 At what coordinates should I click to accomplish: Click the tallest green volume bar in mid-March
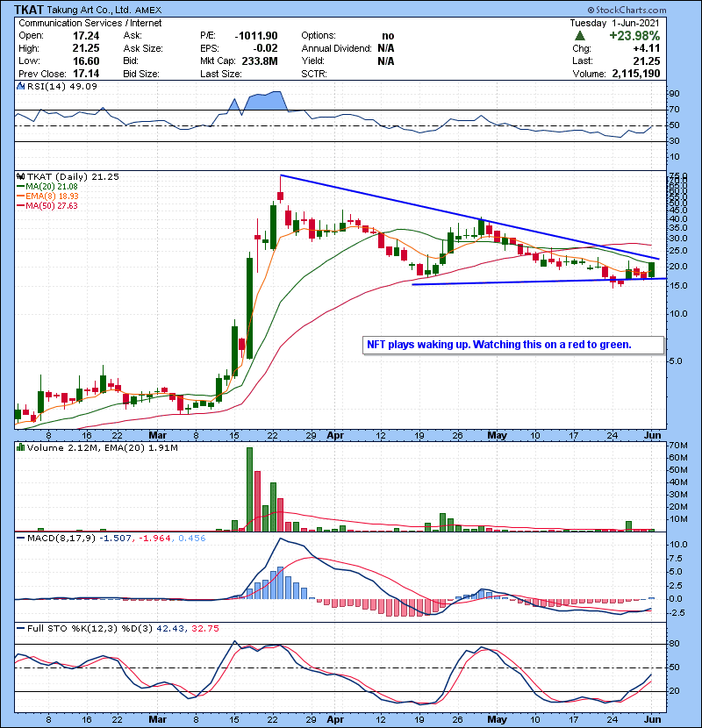click(249, 489)
